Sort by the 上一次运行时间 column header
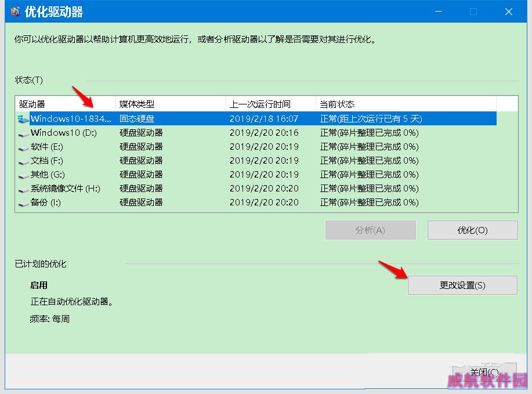This screenshot has width=532, height=394. point(270,104)
